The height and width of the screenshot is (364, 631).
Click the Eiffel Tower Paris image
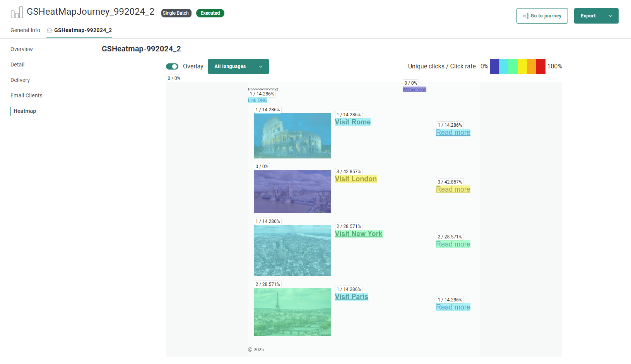292,312
